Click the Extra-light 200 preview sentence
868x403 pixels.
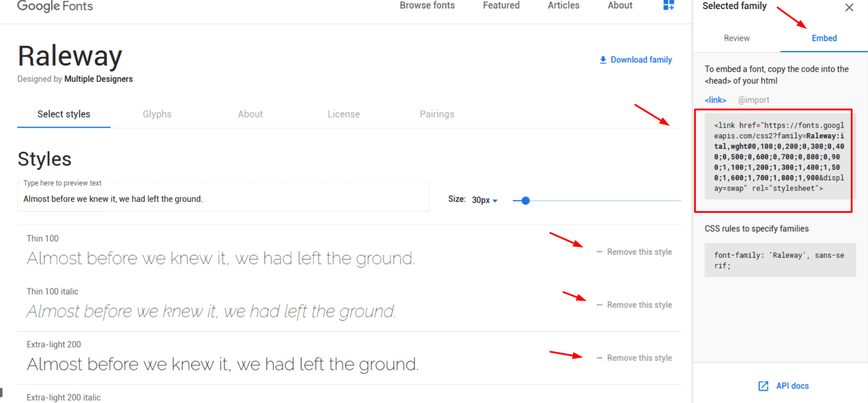click(x=222, y=365)
